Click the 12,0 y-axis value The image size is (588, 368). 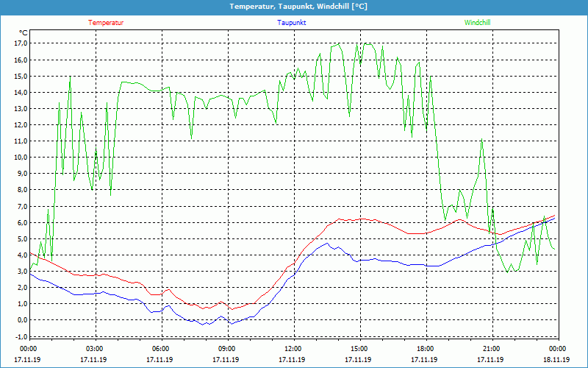click(21, 124)
